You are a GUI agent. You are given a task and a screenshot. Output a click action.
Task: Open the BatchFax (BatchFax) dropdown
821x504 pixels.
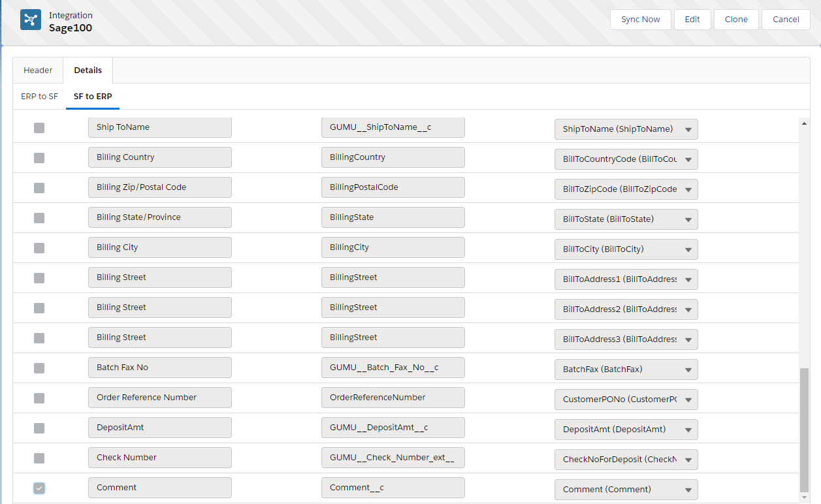pos(626,370)
